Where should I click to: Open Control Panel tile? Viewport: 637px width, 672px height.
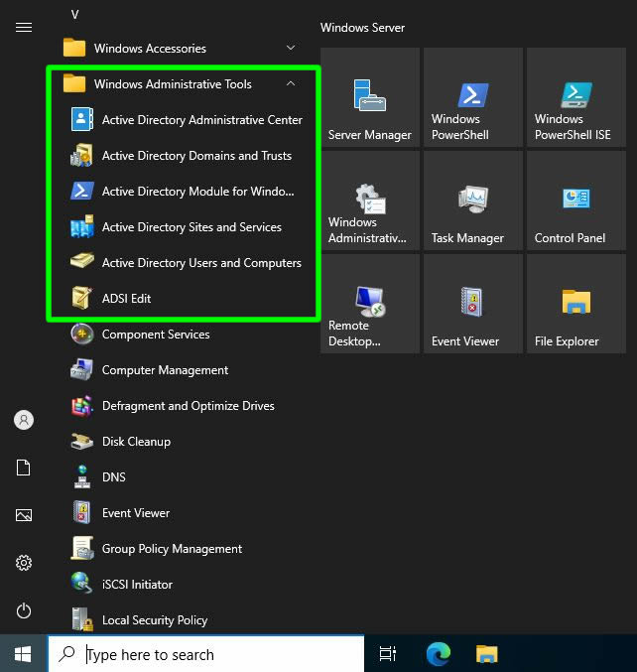pyautogui.click(x=575, y=201)
